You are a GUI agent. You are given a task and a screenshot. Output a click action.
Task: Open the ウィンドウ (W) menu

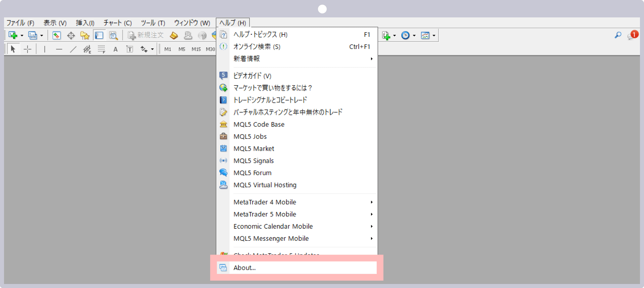pos(192,23)
